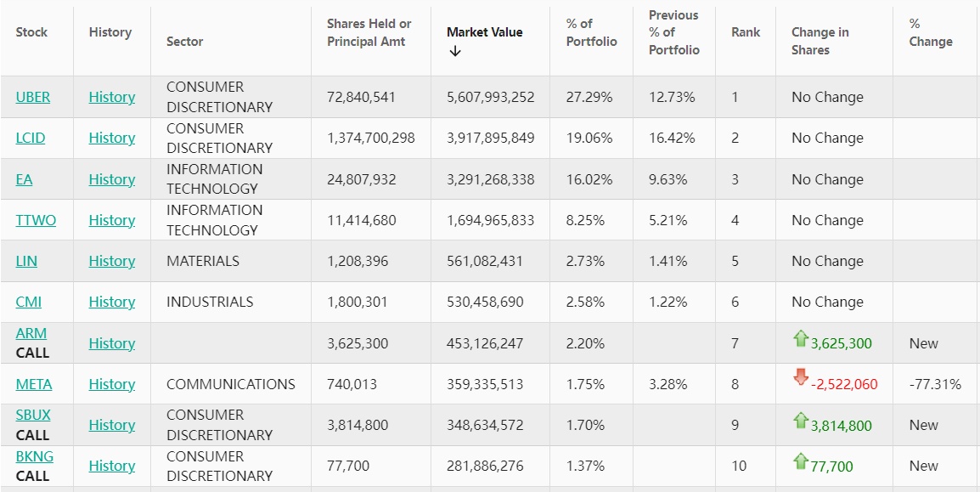The image size is (980, 492).
Task: Open ARM call stock link
Action: (31, 333)
